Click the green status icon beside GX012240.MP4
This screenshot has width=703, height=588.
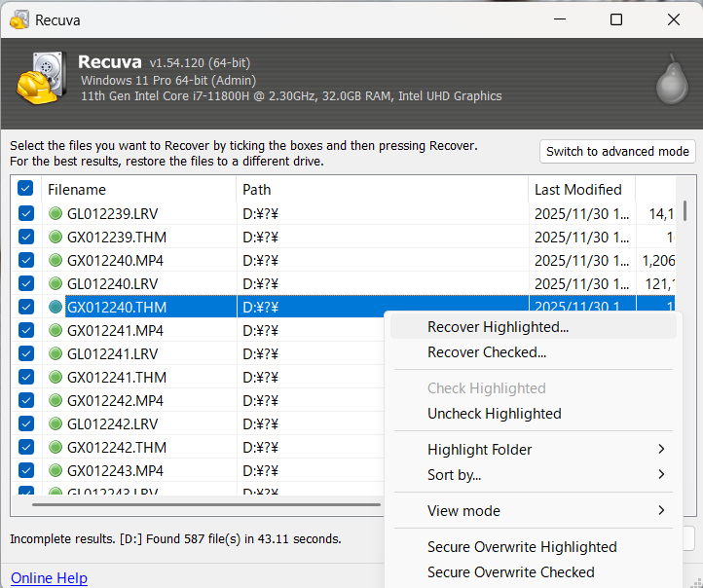pos(55,260)
